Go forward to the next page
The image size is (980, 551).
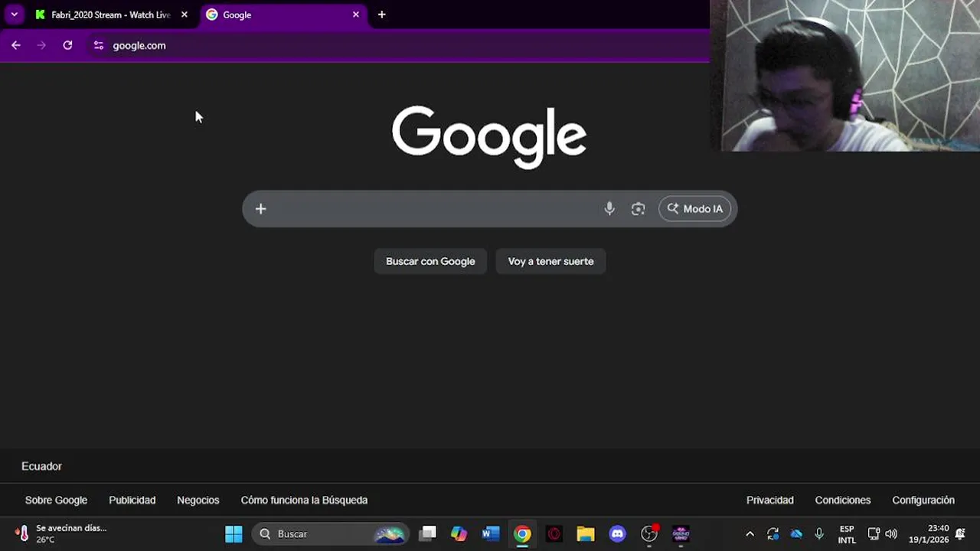(x=41, y=45)
